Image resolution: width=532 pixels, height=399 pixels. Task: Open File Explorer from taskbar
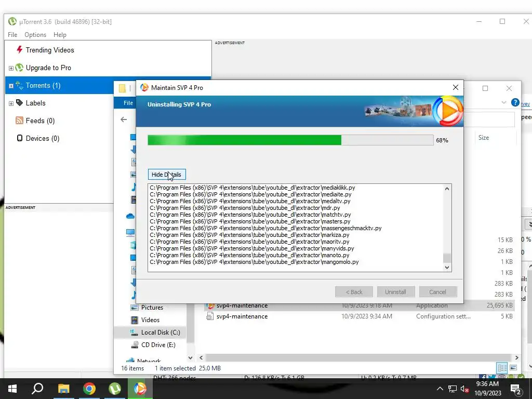pos(63,389)
